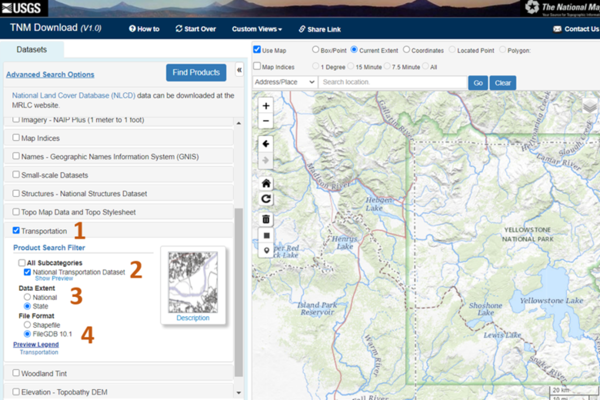Go to previous map extent arrow
The image size is (600, 400).
(x=266, y=144)
